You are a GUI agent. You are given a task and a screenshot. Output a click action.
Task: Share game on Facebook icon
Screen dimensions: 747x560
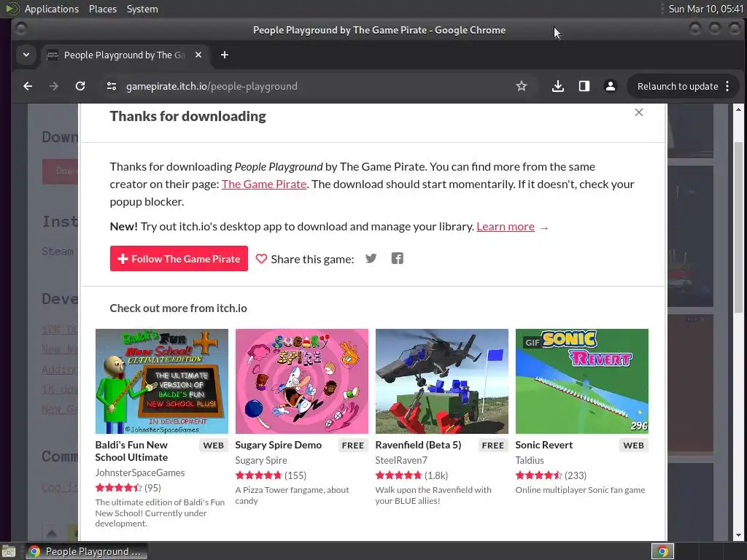pyautogui.click(x=398, y=259)
